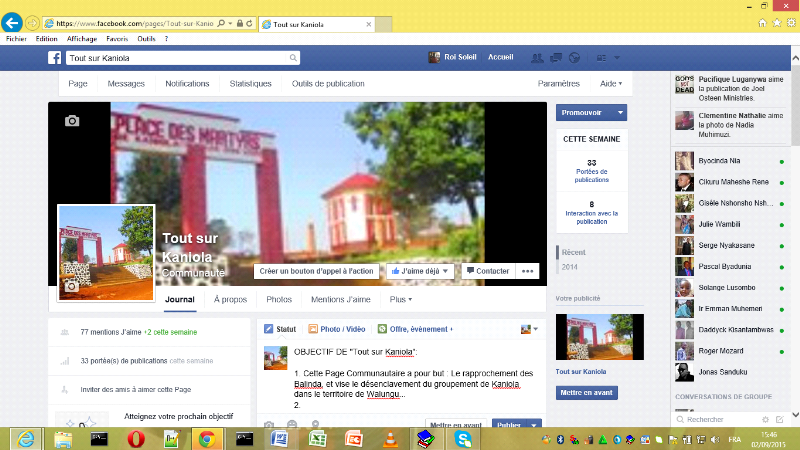Click camera icon on cover photo
This screenshot has height=450, width=800.
[72, 121]
